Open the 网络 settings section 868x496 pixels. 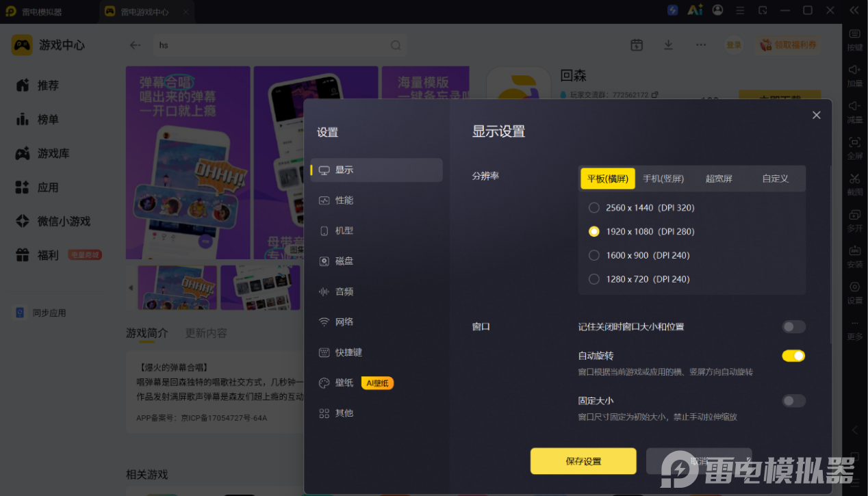point(376,322)
